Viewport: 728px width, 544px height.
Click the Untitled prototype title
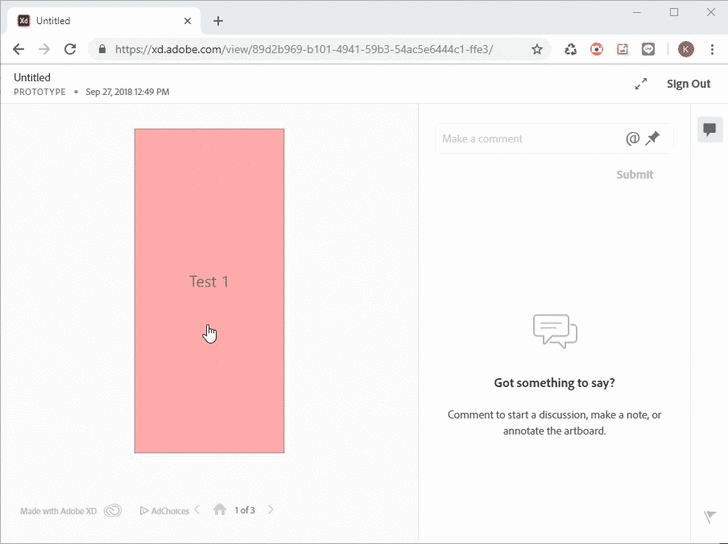pyautogui.click(x=32, y=77)
